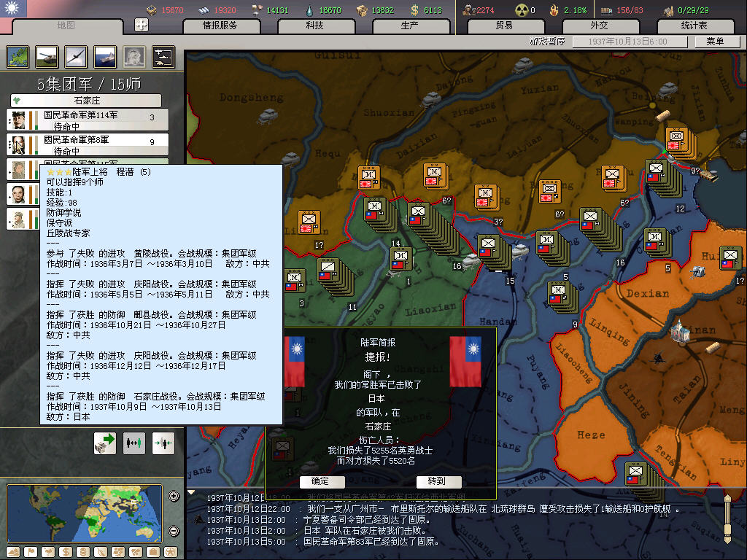Select the 3-division Chinese unit at left
747x560 pixels.
coord(295,281)
